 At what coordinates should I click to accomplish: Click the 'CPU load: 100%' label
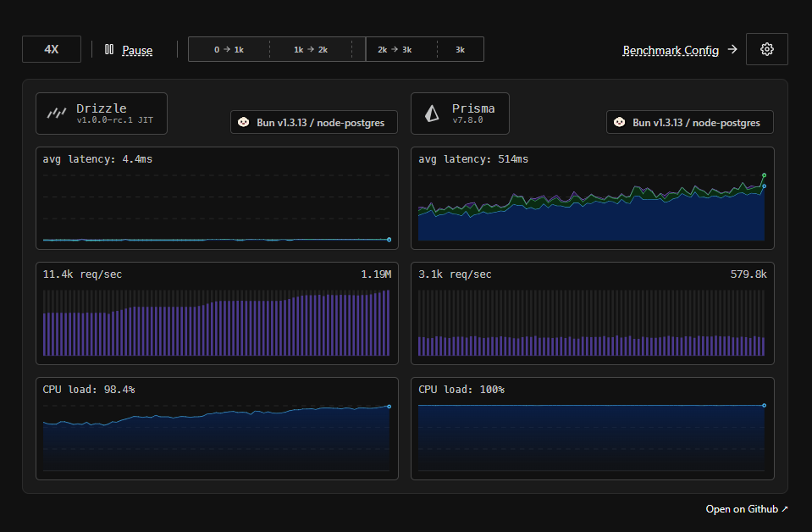click(x=461, y=389)
